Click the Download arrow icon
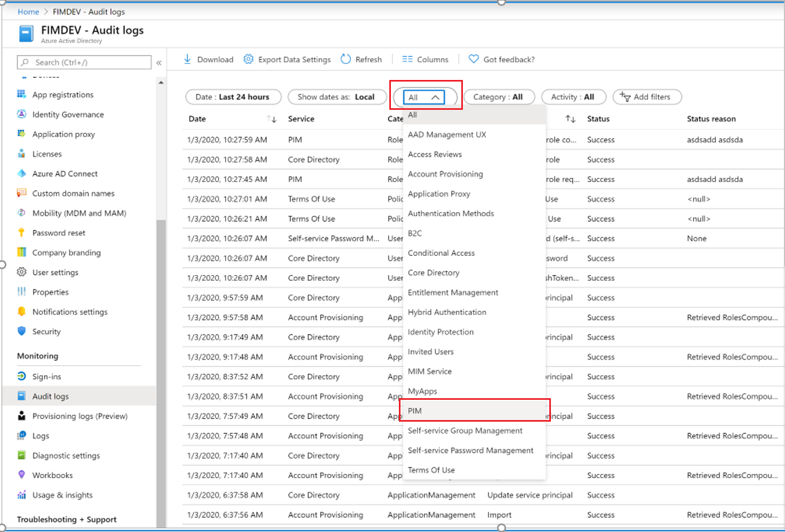785x532 pixels. (187, 59)
